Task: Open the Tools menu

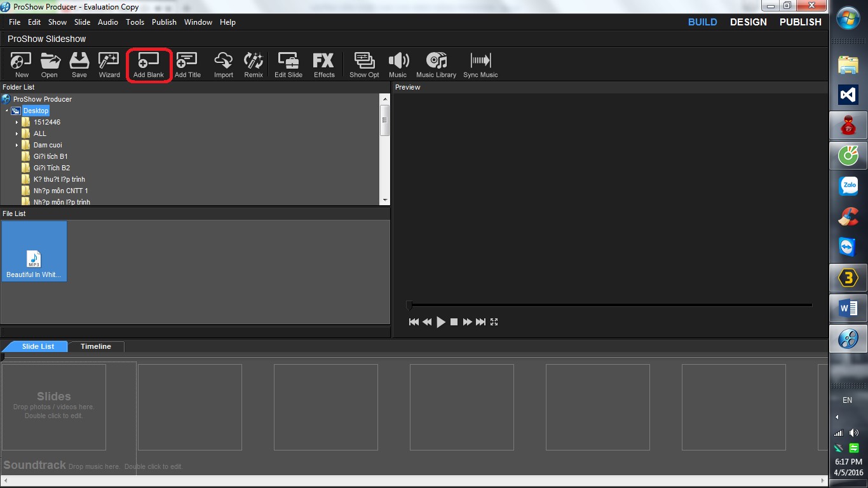Action: click(135, 22)
